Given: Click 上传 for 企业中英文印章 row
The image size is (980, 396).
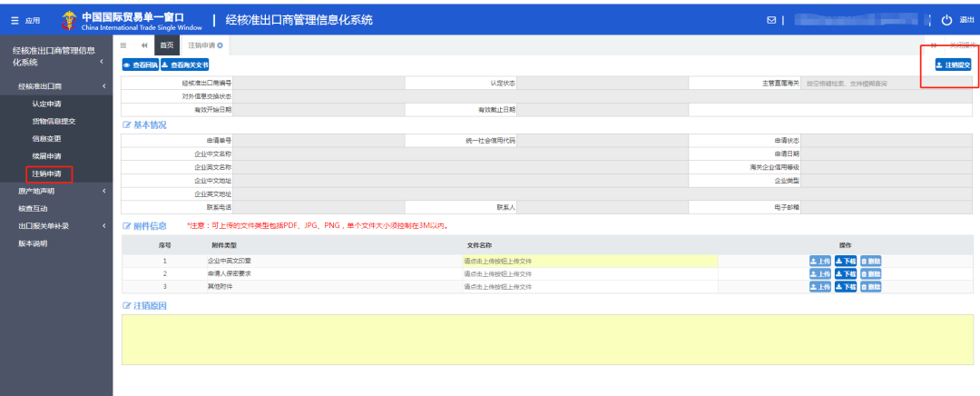Looking at the screenshot, I should 820,261.
